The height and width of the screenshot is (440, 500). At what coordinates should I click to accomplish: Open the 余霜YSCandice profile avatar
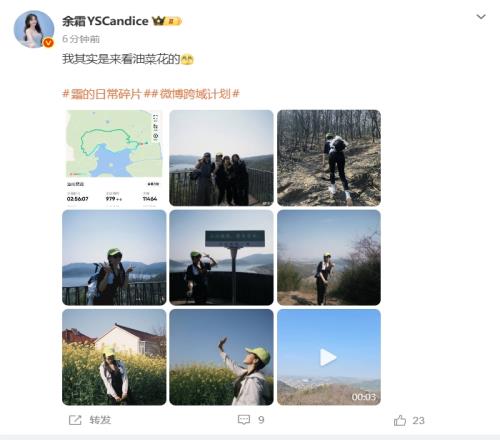34,29
